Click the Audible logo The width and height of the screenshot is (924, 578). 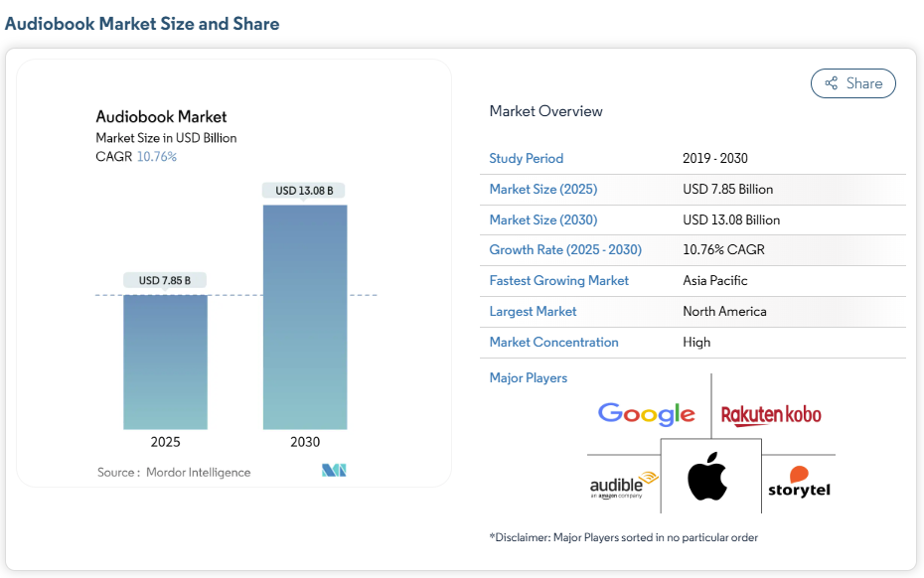point(624,484)
